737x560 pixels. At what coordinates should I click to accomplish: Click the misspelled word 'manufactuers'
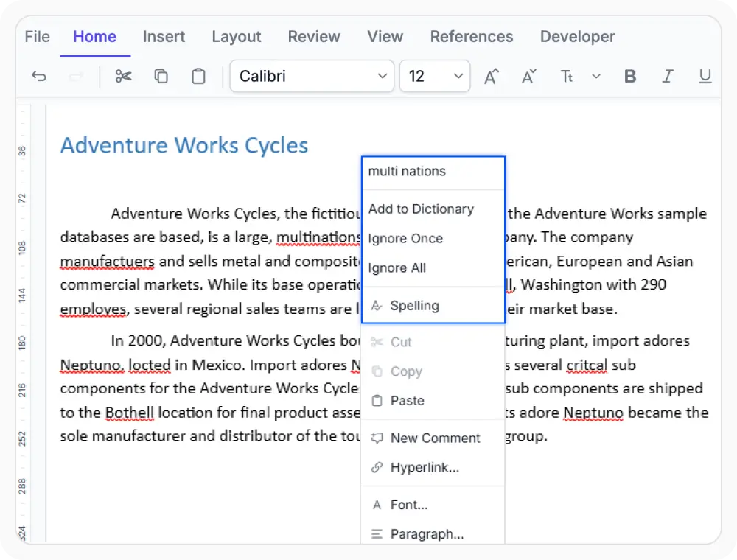point(107,261)
